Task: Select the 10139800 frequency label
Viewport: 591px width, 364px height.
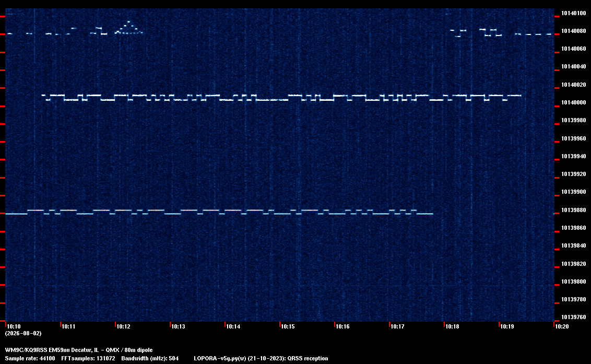Action: [573, 281]
